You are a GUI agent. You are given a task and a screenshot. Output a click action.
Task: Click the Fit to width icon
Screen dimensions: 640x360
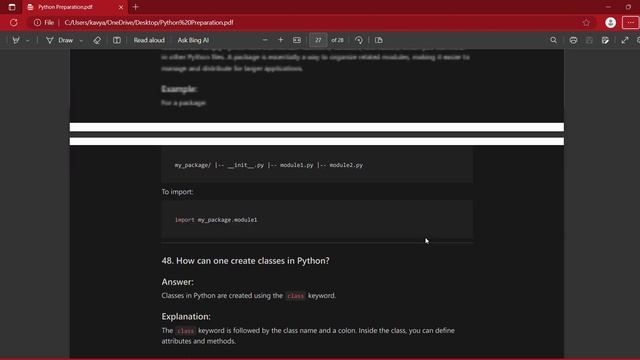(x=297, y=40)
